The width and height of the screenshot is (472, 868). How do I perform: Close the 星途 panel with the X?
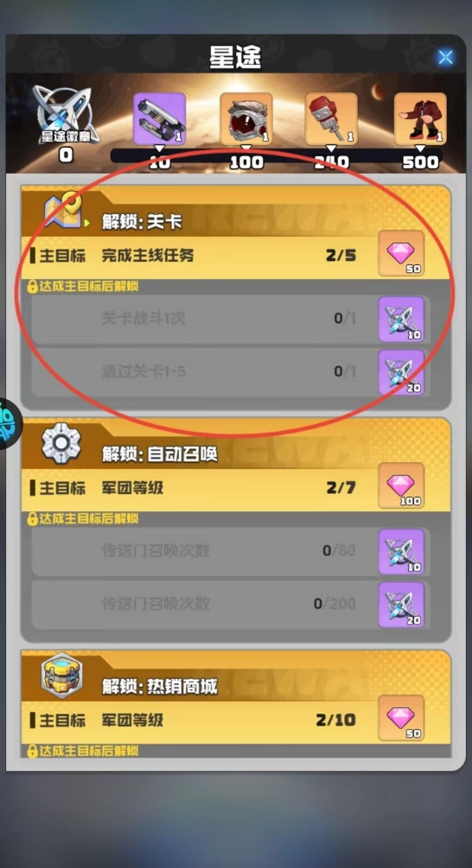445,57
